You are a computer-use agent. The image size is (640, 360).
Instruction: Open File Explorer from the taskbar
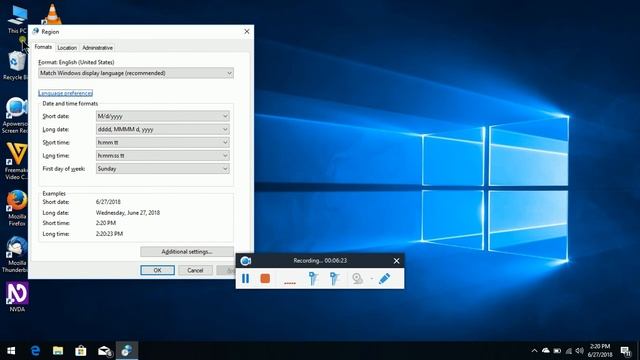coord(58,351)
